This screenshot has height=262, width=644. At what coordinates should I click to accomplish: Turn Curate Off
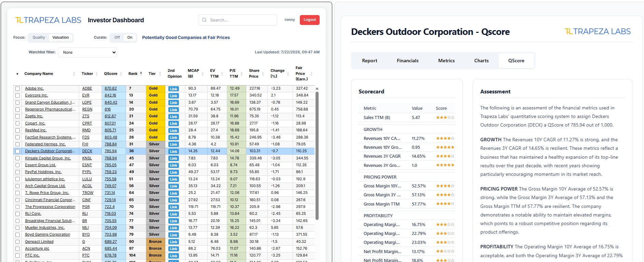coord(117,38)
